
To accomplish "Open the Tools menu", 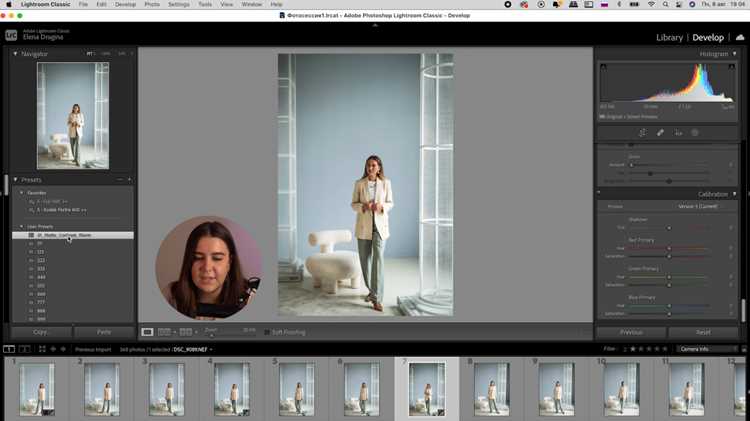I will (205, 4).
